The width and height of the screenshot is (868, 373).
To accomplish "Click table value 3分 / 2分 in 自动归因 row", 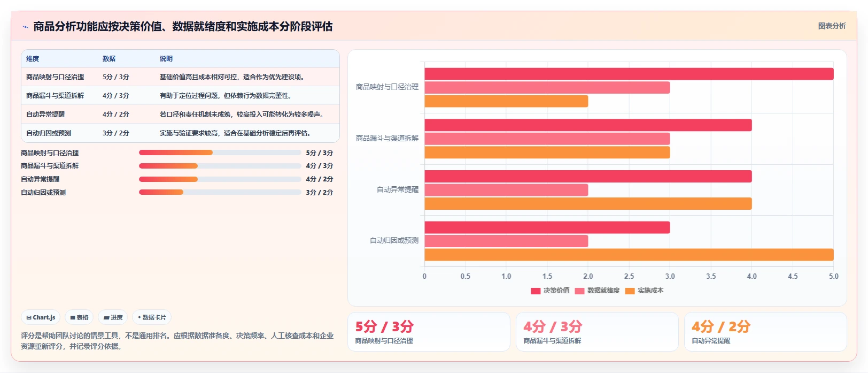I will (x=116, y=133).
